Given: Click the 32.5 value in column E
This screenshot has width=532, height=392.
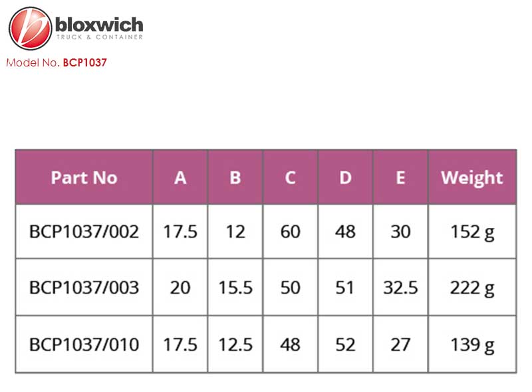Looking at the screenshot, I should click(x=400, y=288).
